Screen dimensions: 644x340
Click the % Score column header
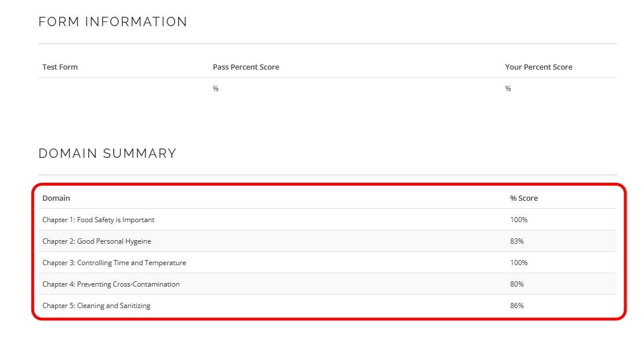click(x=524, y=198)
